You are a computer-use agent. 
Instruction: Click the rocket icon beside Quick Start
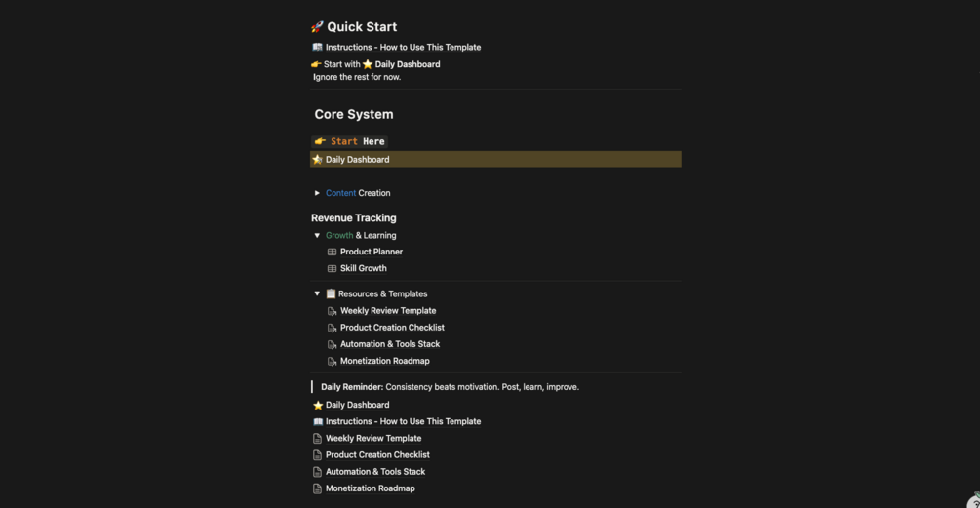coord(317,27)
